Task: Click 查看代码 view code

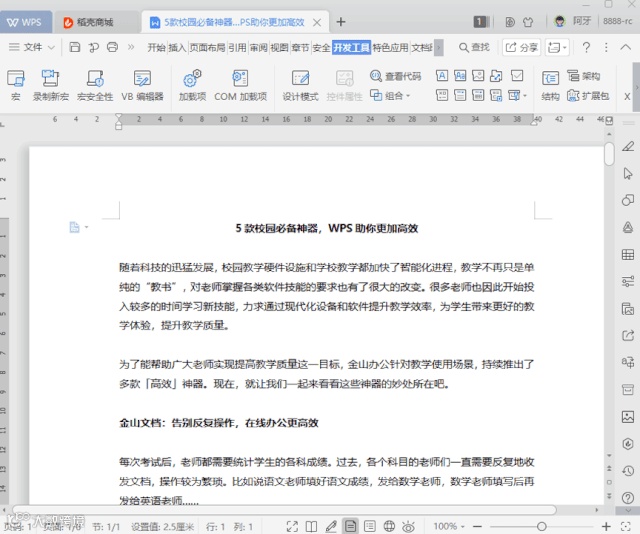Action: pyautogui.click(x=395, y=76)
